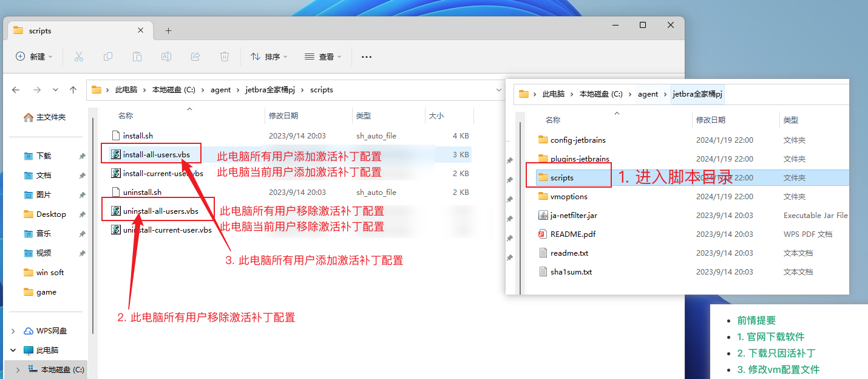Viewport: 868px width, 379px height.
Task: Navigate up with the up arrow
Action: pyautogui.click(x=73, y=90)
